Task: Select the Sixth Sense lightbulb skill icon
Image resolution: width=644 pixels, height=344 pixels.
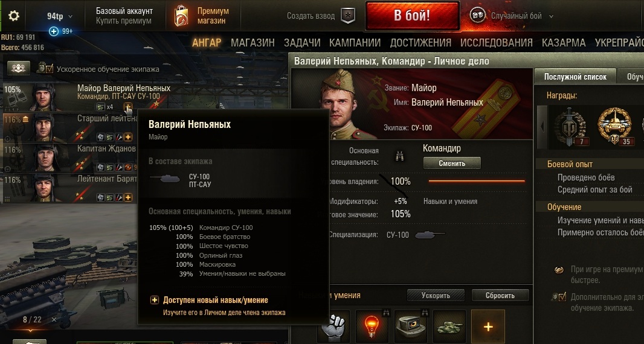Action: [x=372, y=326]
